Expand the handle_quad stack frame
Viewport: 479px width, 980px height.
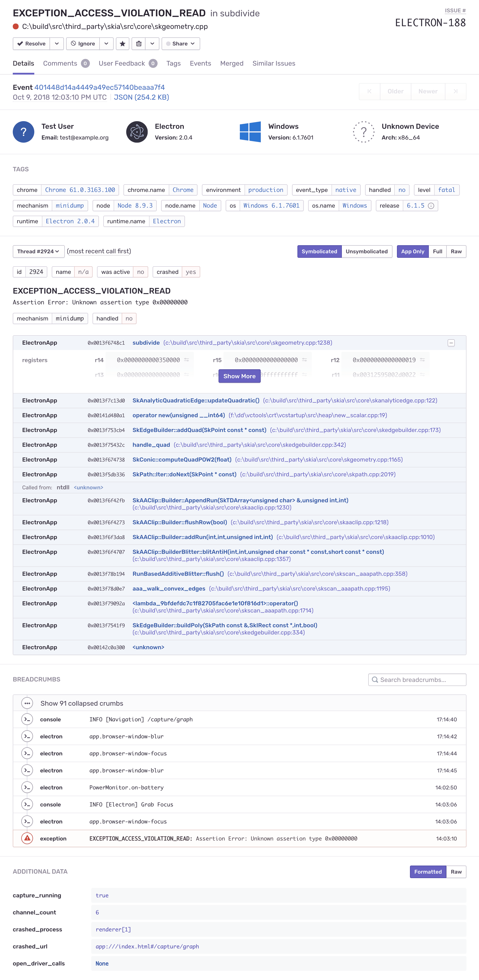[239, 445]
